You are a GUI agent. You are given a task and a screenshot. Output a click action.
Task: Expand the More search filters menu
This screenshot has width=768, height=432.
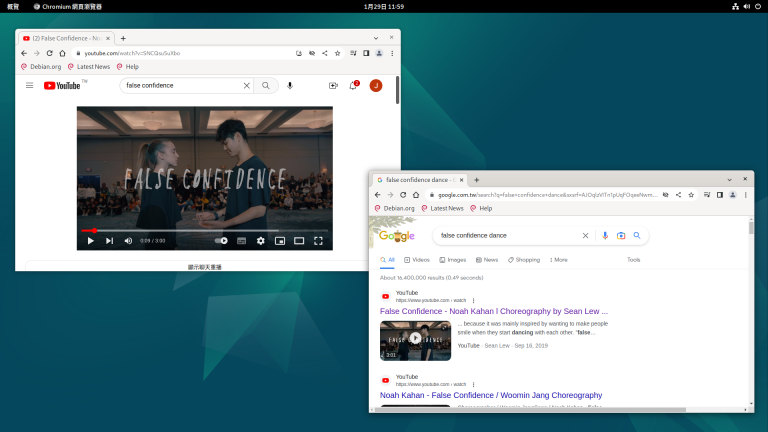pyautogui.click(x=558, y=260)
